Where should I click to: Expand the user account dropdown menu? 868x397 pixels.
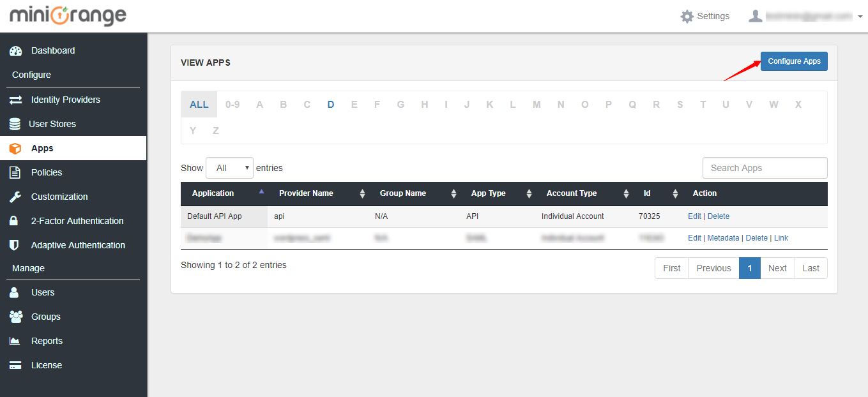[x=859, y=16]
